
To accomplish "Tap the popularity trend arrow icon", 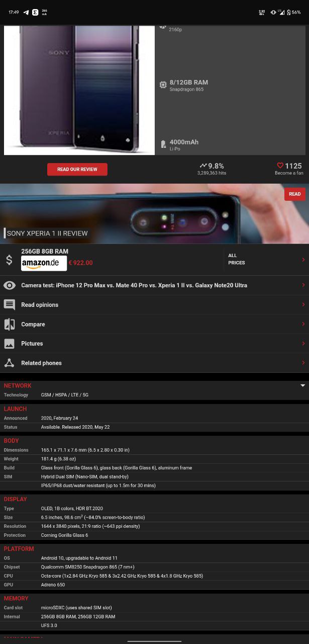I will click(x=203, y=166).
